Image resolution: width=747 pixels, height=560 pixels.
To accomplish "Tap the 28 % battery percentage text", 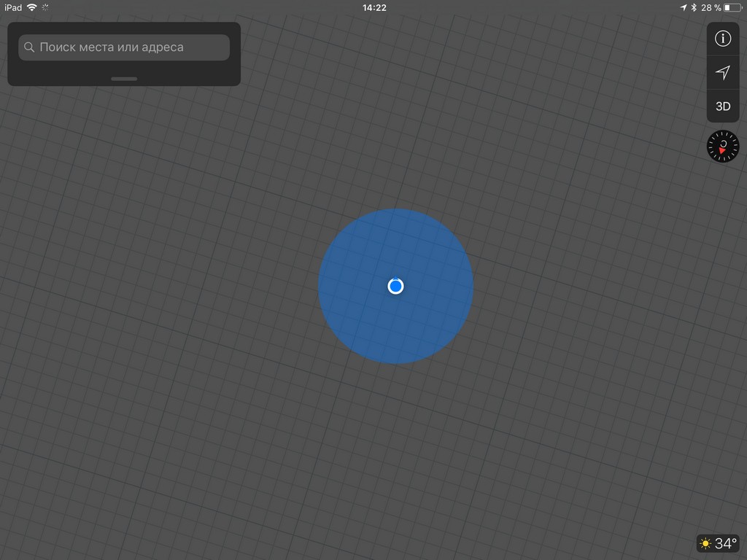I will [711, 7].
